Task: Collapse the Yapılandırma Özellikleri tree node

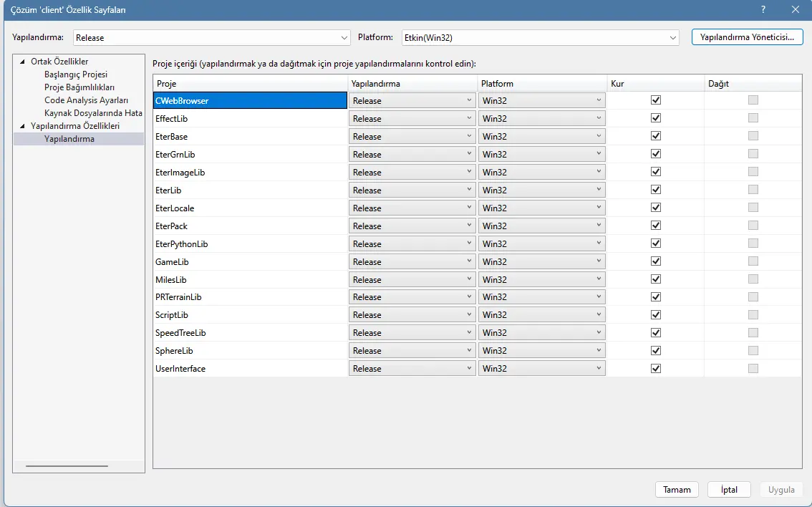Action: [21, 126]
